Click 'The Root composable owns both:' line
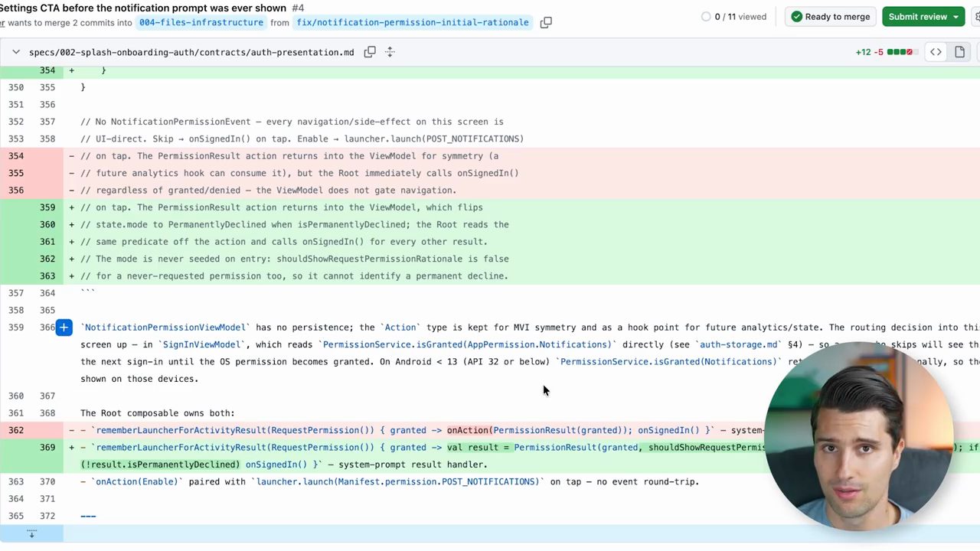980x551 pixels. pos(158,413)
